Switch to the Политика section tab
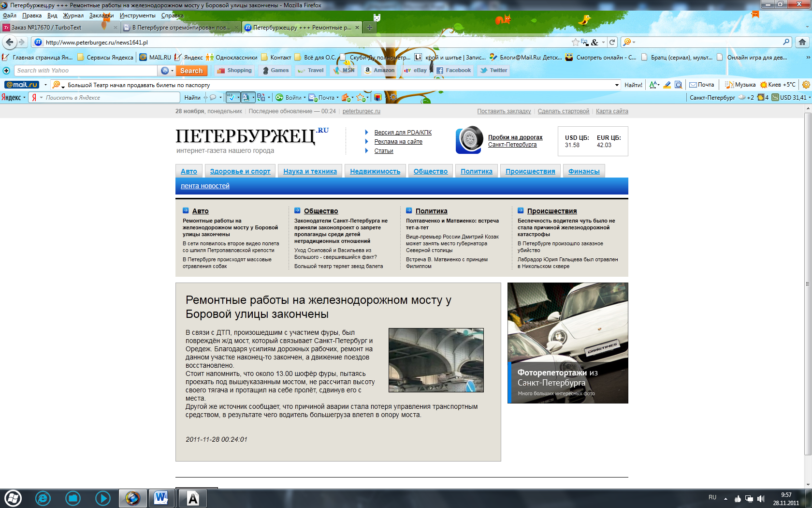 tap(477, 170)
